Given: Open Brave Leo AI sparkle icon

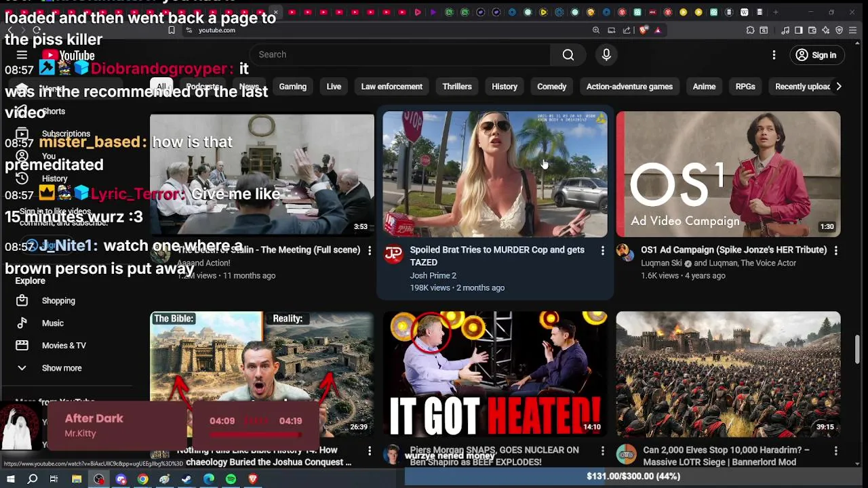Looking at the screenshot, I should pos(825,30).
